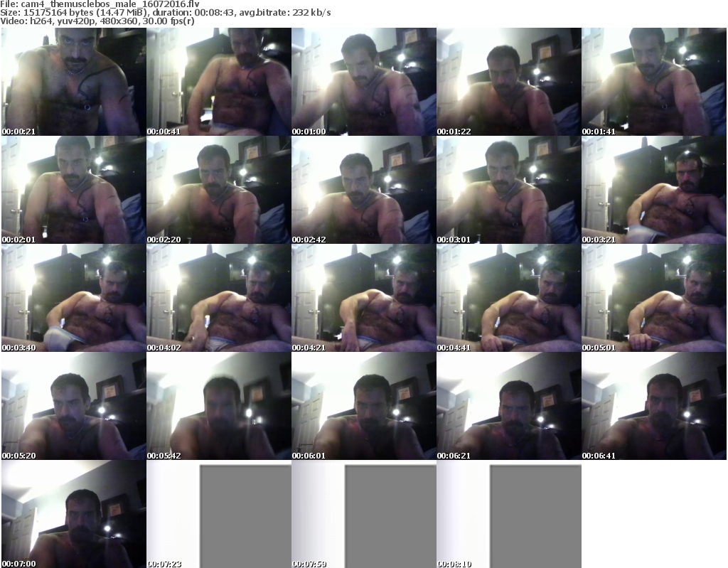Open the gray thumbnail stamped 00:07:23
The image size is (728, 568).
[x=219, y=514]
